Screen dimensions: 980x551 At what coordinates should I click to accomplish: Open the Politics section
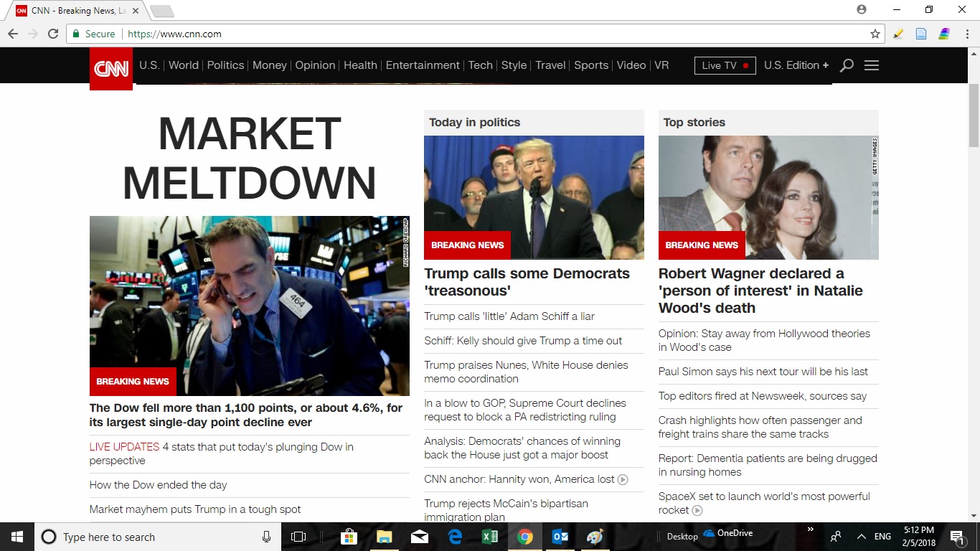pos(225,65)
